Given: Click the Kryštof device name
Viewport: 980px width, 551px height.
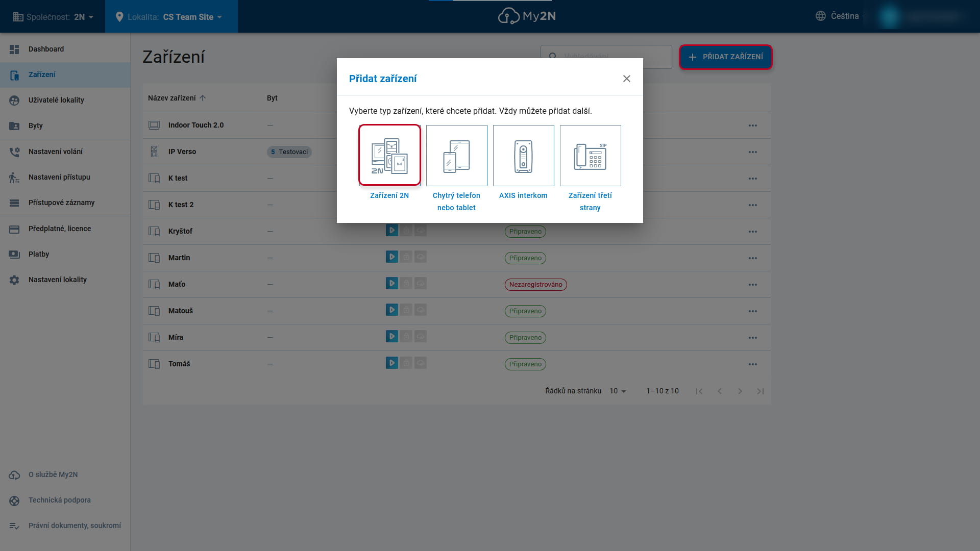Looking at the screenshot, I should tap(180, 231).
